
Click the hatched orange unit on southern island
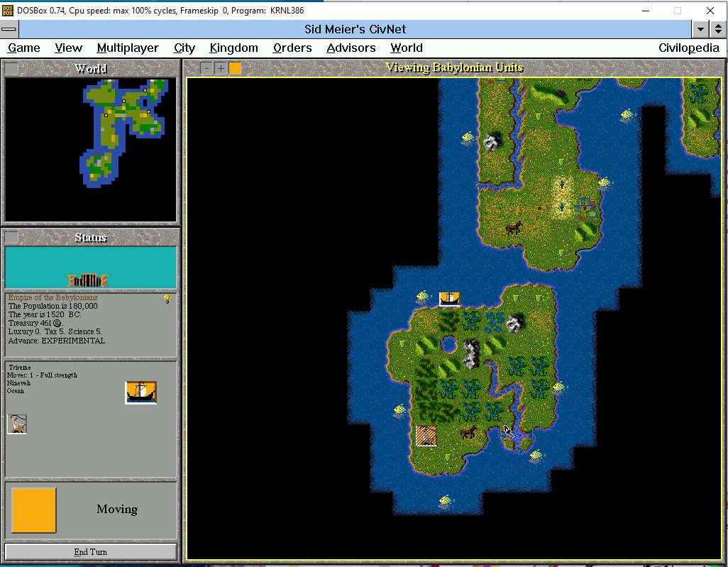pyautogui.click(x=426, y=436)
